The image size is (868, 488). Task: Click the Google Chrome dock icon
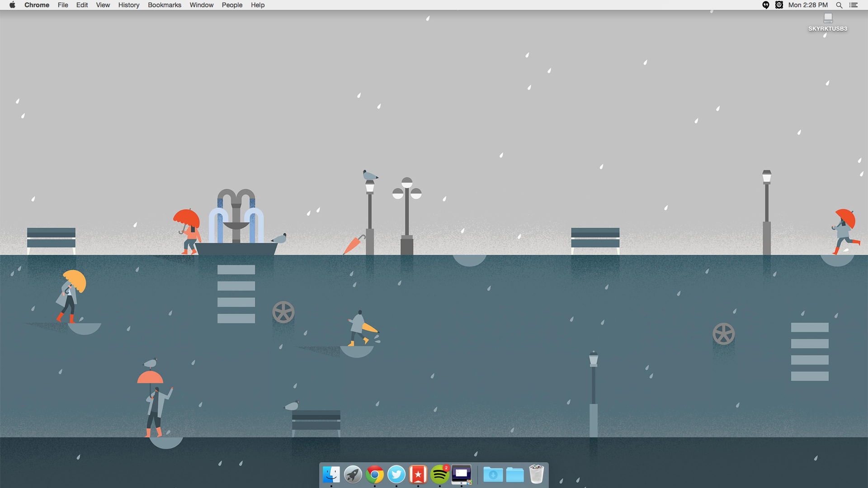tap(375, 474)
